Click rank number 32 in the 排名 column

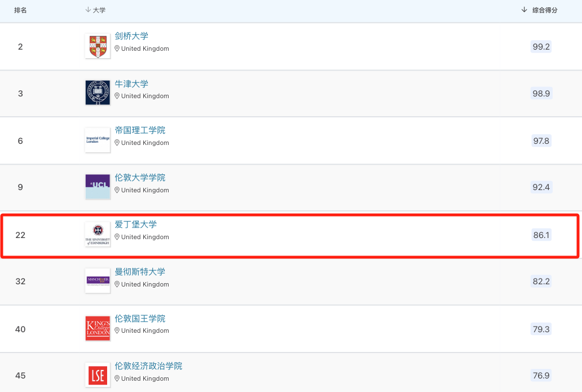pyautogui.click(x=20, y=281)
